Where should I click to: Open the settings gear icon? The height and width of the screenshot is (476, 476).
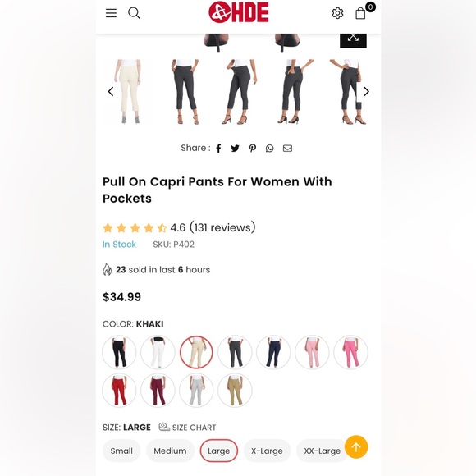[x=337, y=13]
